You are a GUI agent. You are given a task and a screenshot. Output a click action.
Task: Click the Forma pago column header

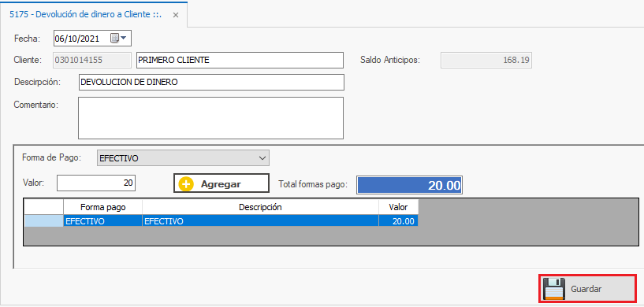click(x=103, y=207)
